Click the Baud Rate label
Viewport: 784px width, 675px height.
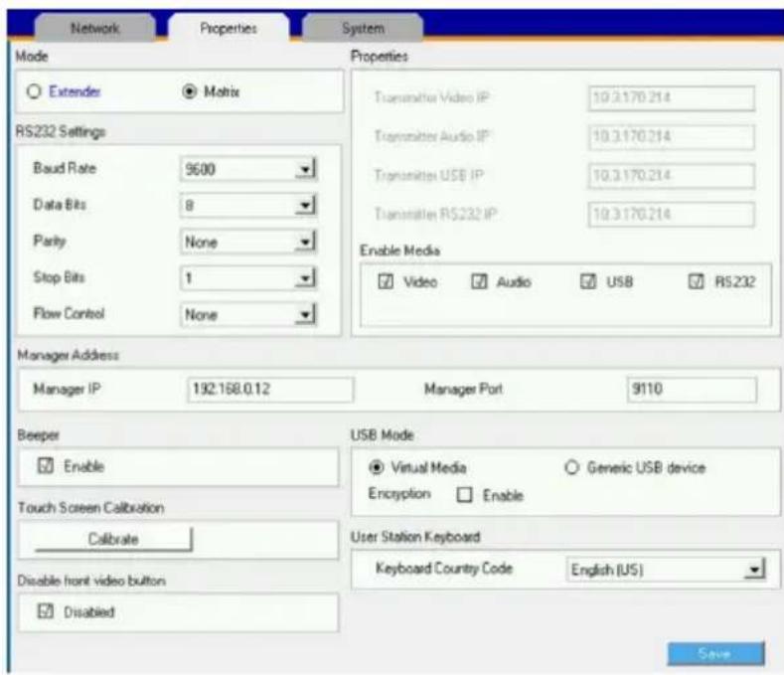pos(65,168)
